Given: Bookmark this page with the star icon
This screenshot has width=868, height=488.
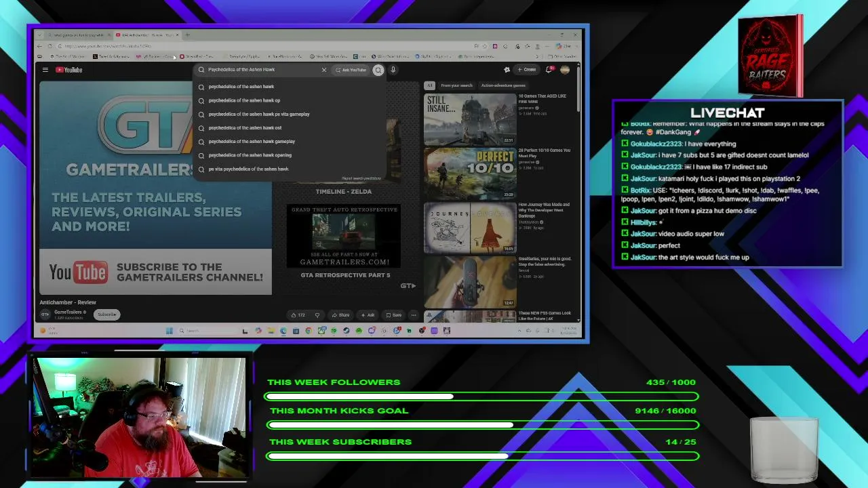Looking at the screenshot, I should (x=484, y=46).
